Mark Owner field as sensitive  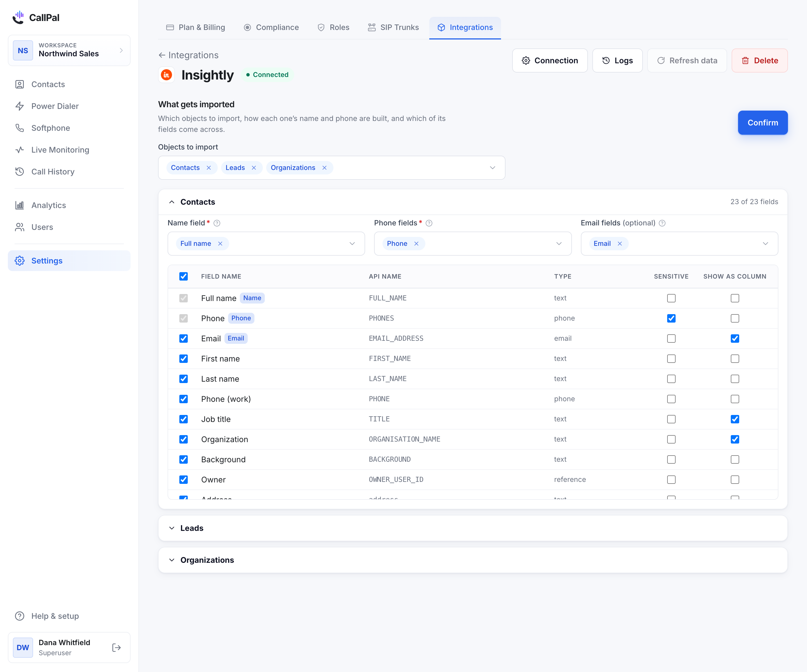click(671, 480)
